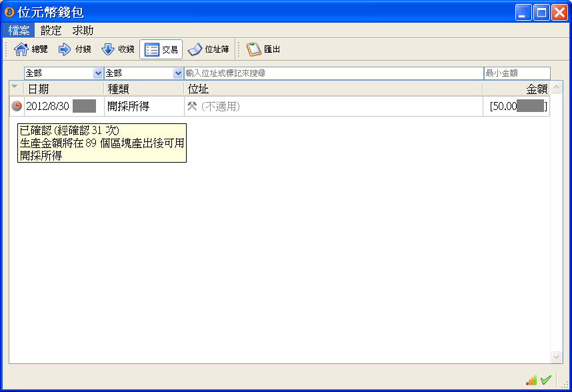Open the 位址簿 address book icon
572x392 pixels.
pos(195,49)
